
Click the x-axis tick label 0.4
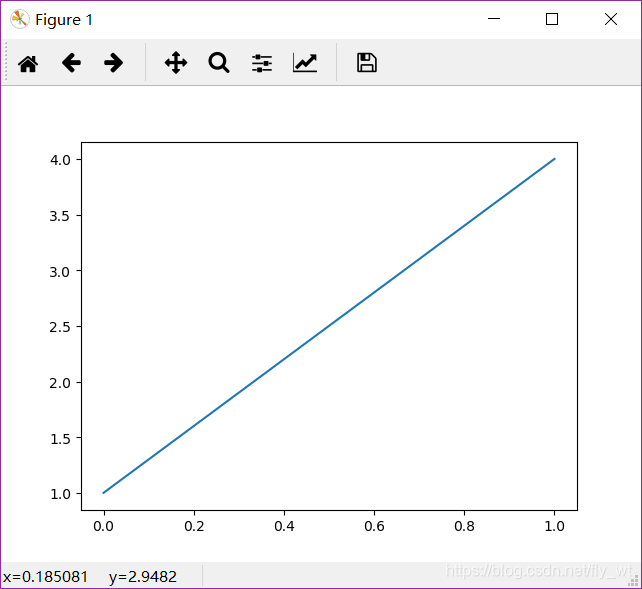coord(284,526)
